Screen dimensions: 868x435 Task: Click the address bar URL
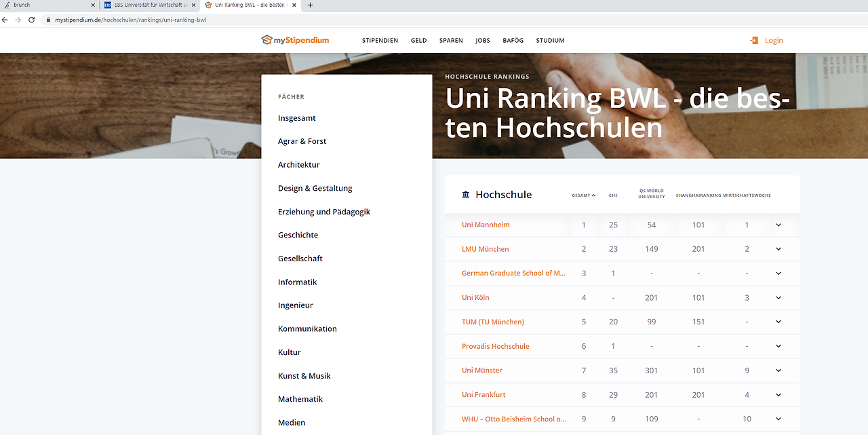point(130,20)
